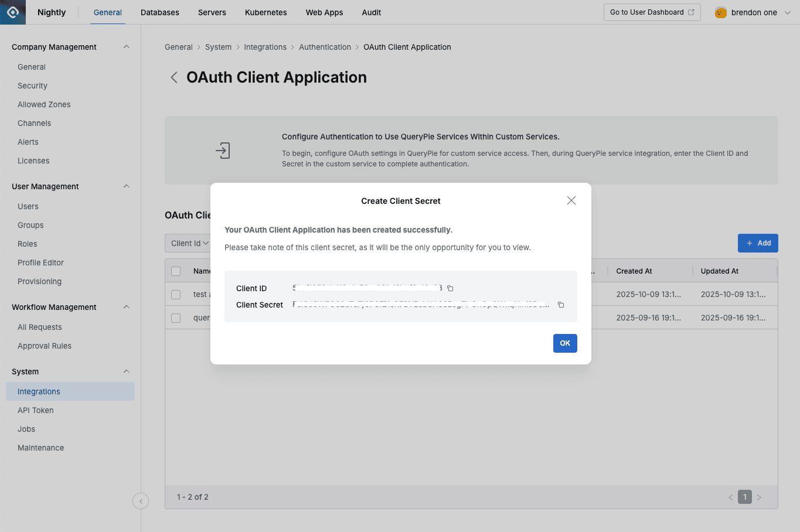Go to the next page of results
Viewport: 800px width, 532px height.
(759, 496)
